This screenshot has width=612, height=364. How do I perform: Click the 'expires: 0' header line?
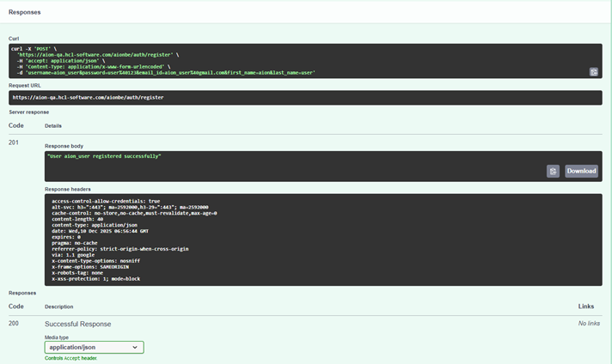66,237
